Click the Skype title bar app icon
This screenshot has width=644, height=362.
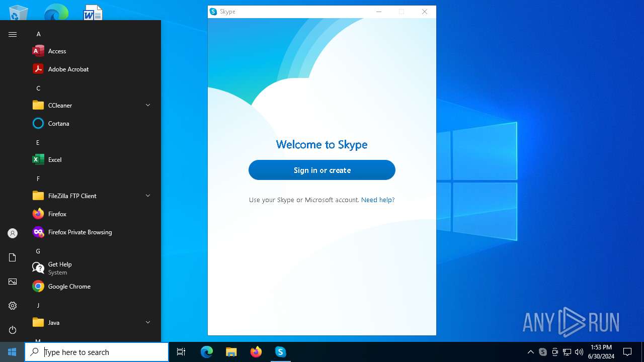click(213, 12)
